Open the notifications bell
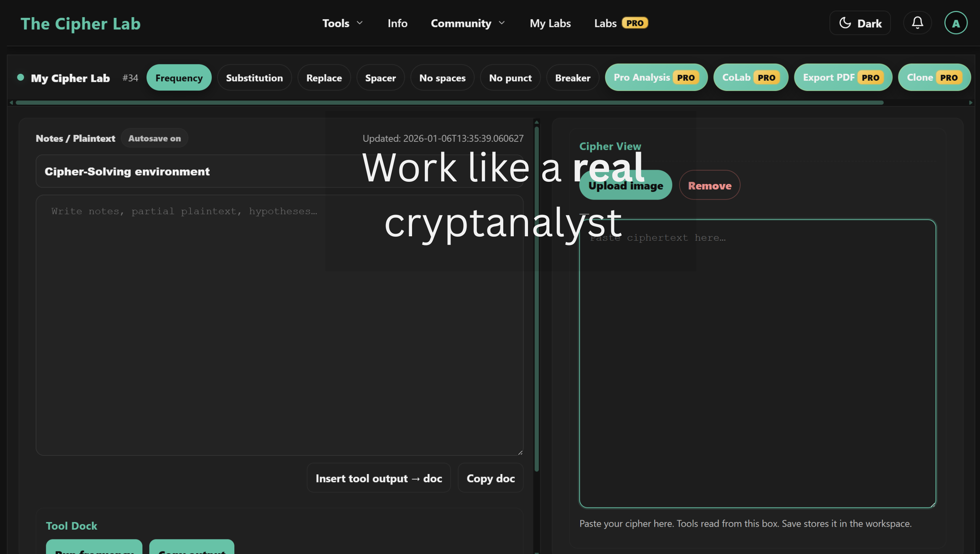Image resolution: width=980 pixels, height=554 pixels. [x=917, y=23]
